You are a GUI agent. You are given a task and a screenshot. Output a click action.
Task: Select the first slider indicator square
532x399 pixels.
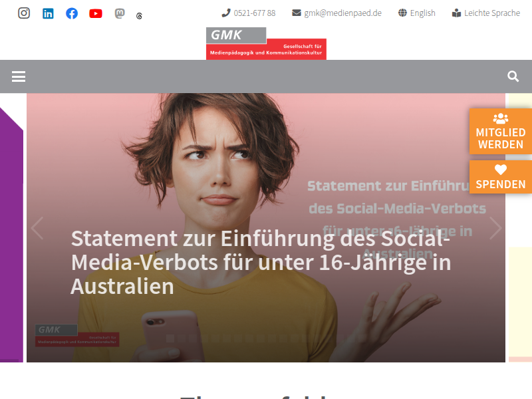click(x=170, y=338)
